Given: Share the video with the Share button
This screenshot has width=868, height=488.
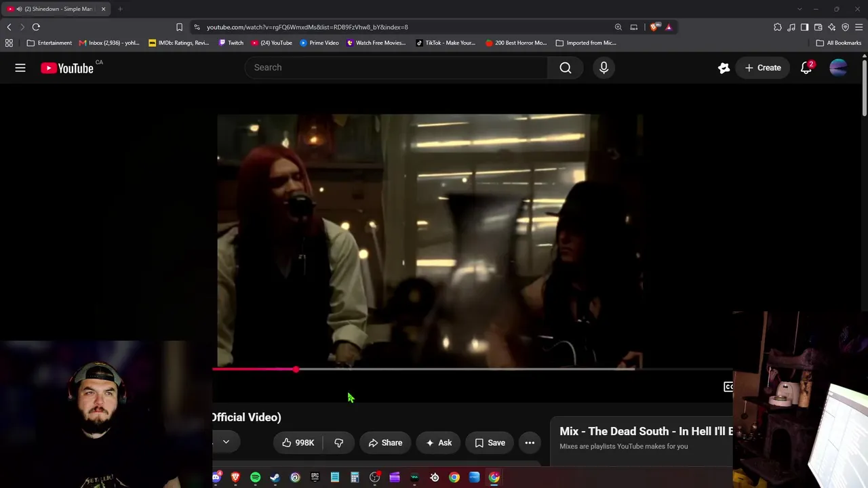Looking at the screenshot, I should click(x=385, y=443).
